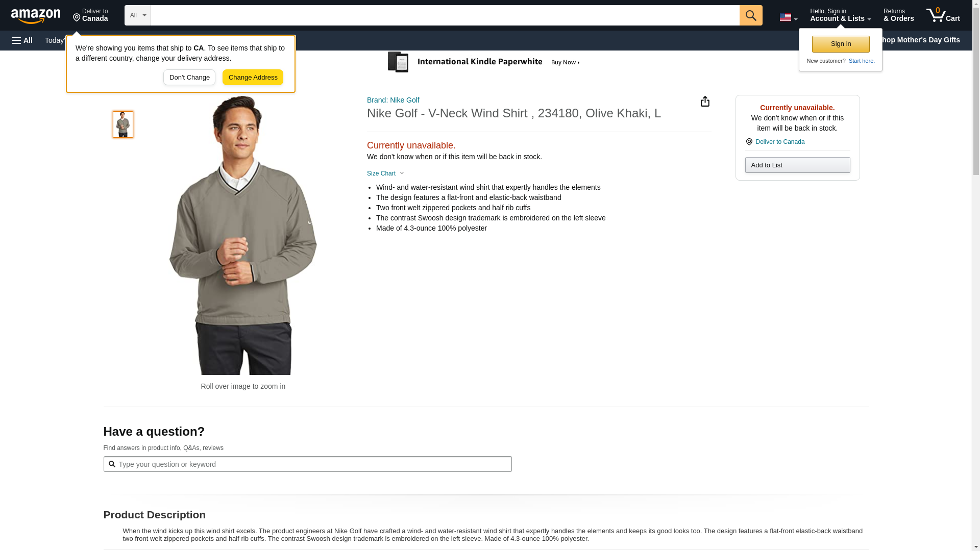
Task: Open Shop Mother's Day Gifts link
Action: pos(924,40)
